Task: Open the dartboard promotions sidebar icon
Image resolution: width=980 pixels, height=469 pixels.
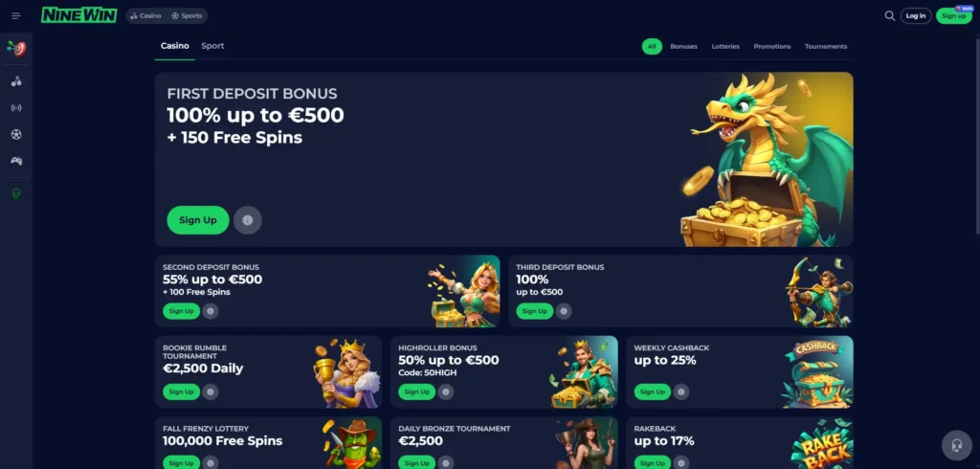Action: 16,48
